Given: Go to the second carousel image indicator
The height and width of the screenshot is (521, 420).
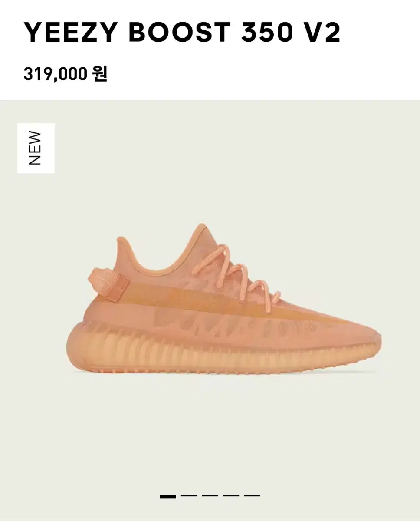Looking at the screenshot, I should (x=189, y=496).
